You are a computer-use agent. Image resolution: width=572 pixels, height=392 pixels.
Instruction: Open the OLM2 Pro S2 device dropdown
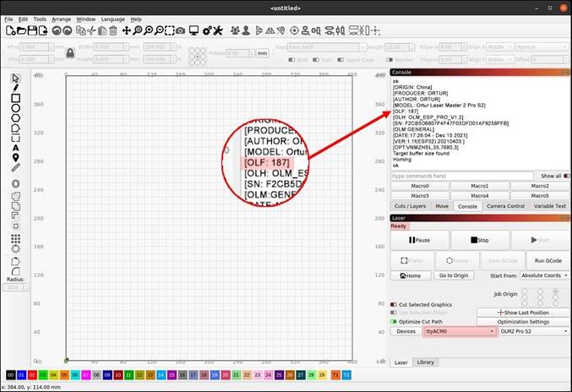pos(534,331)
